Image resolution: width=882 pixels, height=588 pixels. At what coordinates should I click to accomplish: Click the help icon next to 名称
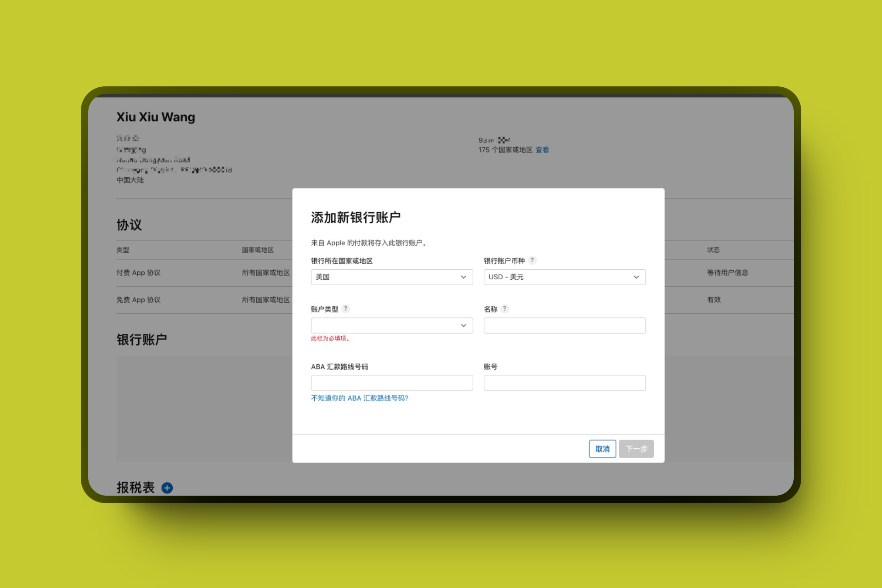[x=505, y=309]
